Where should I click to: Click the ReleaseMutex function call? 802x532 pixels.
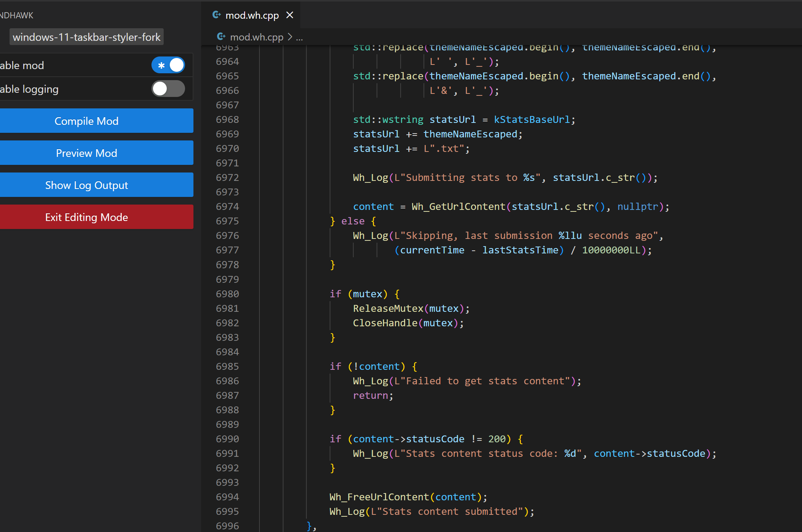[x=388, y=308]
